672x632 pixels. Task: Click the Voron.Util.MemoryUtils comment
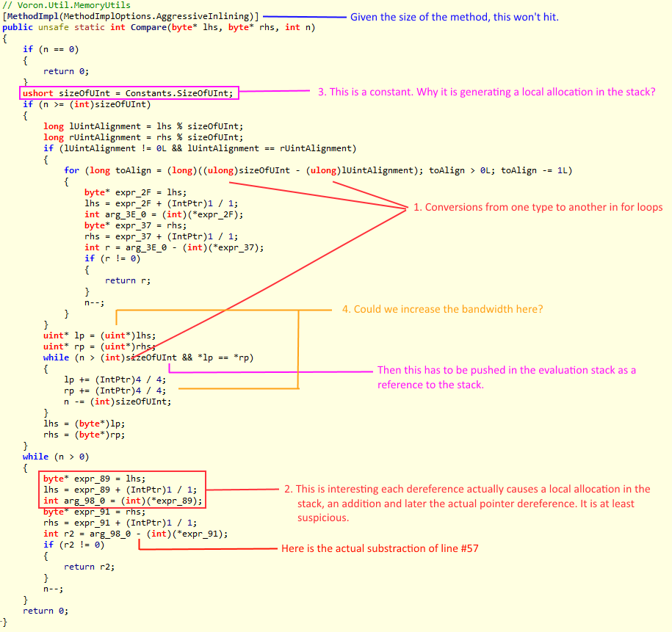click(x=66, y=6)
